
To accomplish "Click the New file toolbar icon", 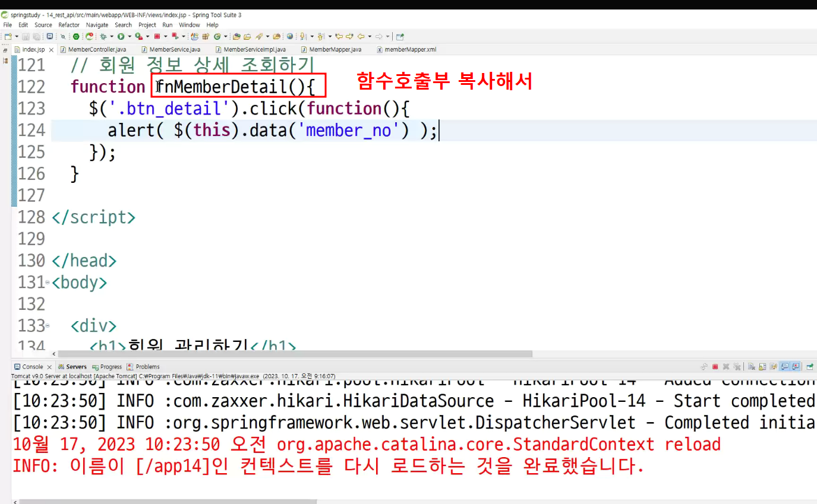I will coord(8,36).
